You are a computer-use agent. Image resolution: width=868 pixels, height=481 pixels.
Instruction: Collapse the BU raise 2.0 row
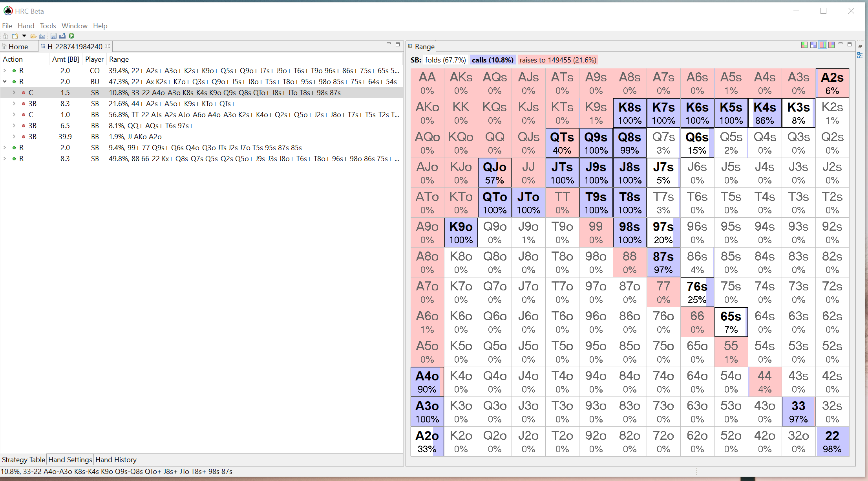[5, 82]
